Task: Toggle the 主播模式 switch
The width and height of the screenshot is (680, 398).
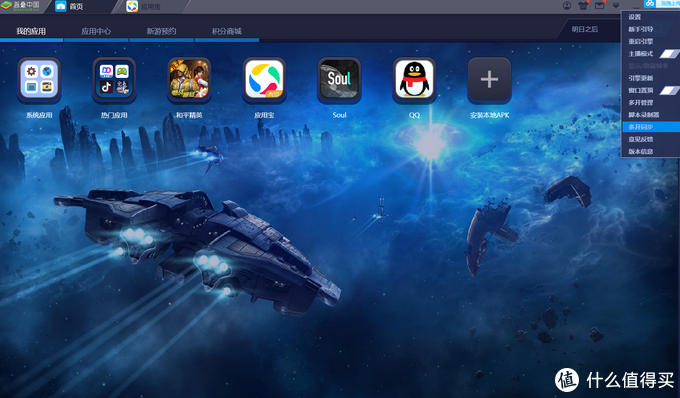Action: click(670, 54)
